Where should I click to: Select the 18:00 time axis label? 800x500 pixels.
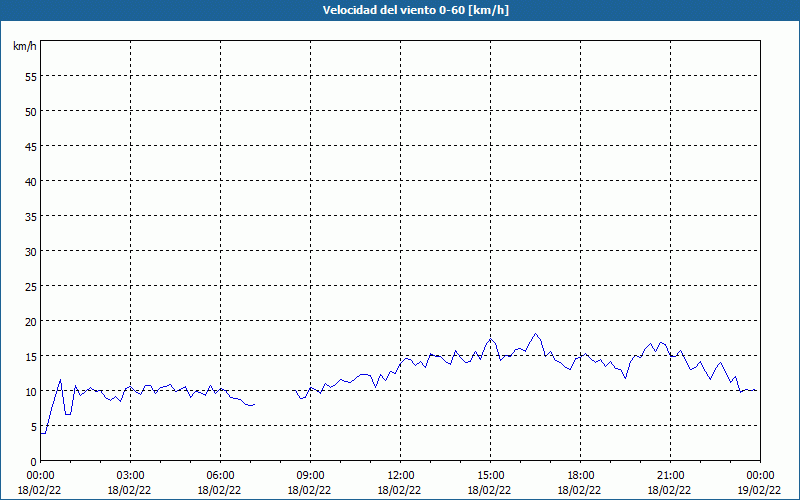[581, 476]
